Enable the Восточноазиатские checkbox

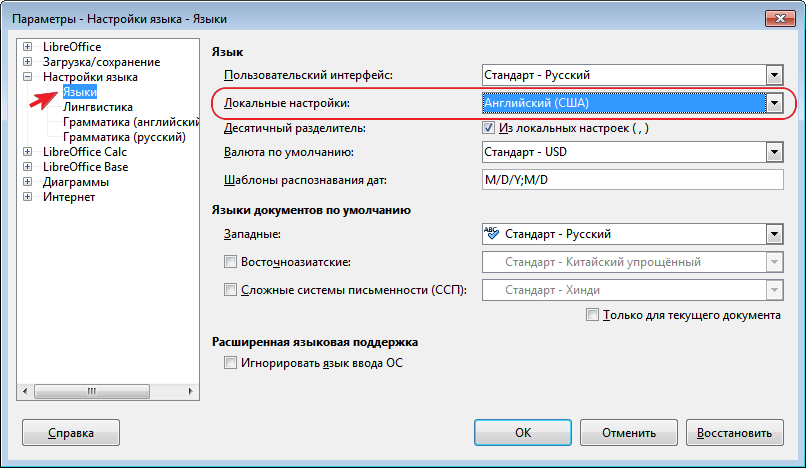coord(231,262)
